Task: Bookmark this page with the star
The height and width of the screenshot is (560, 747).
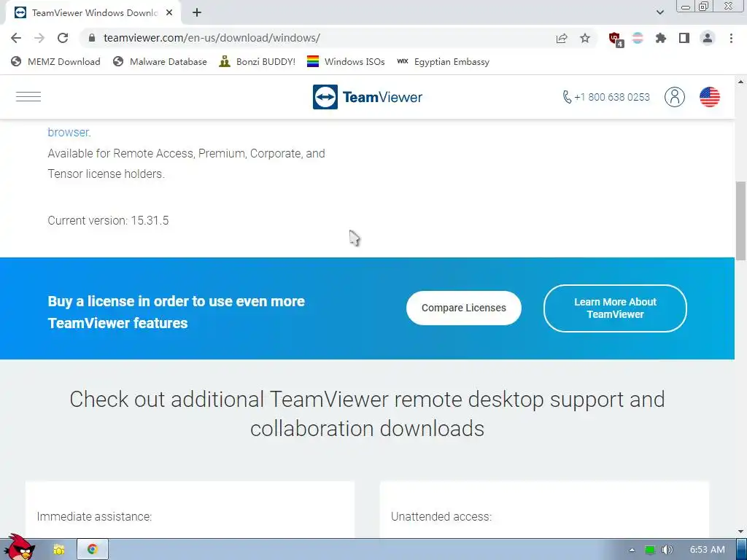Action: point(585,38)
